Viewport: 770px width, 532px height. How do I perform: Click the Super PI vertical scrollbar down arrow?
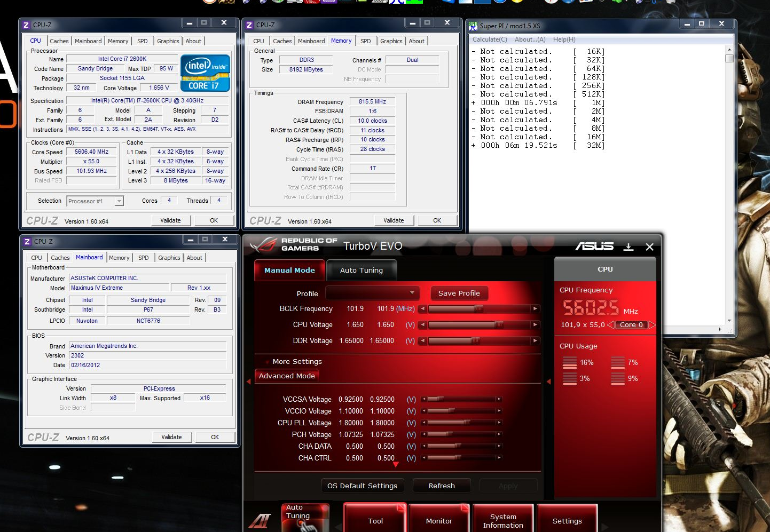pos(729,321)
